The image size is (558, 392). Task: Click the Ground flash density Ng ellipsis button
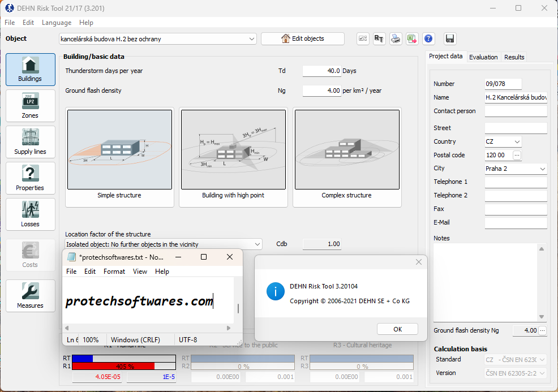pyautogui.click(x=542, y=330)
